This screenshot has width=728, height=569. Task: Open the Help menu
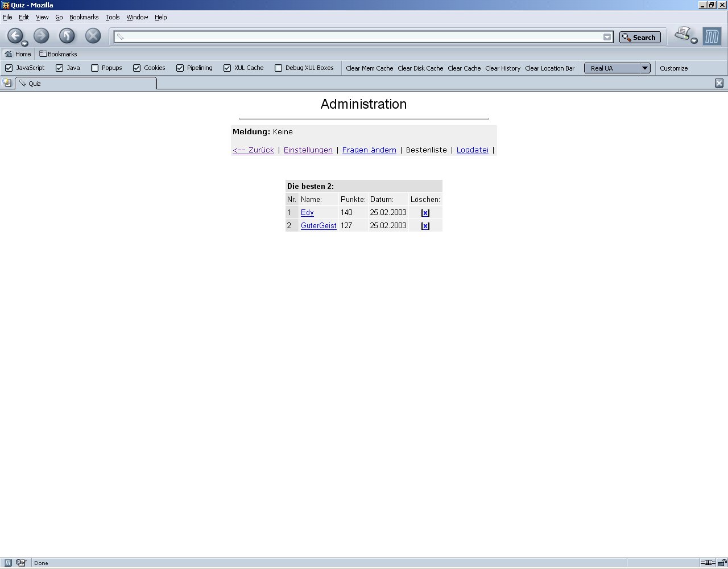pyautogui.click(x=161, y=17)
